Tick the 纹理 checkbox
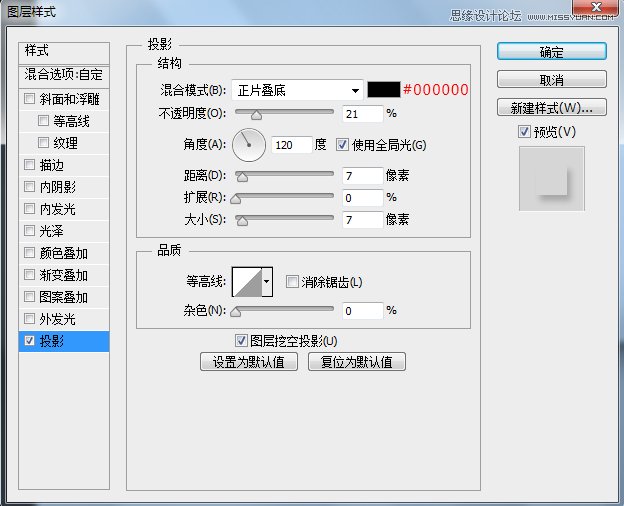624x506 pixels. click(x=43, y=143)
